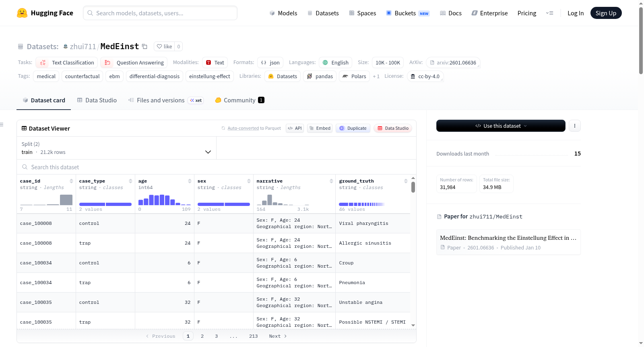The height and width of the screenshot is (347, 644).
Task: Click the sort icon for case_id column
Action: (71, 181)
